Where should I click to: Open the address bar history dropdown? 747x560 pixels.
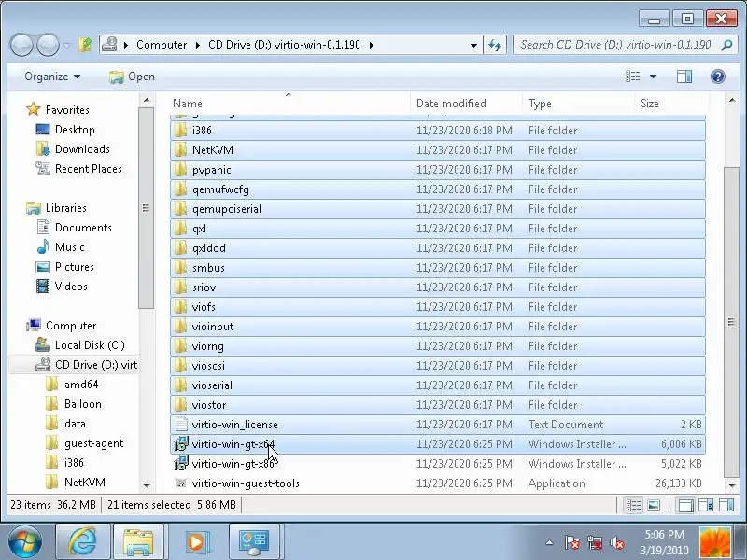click(473, 45)
